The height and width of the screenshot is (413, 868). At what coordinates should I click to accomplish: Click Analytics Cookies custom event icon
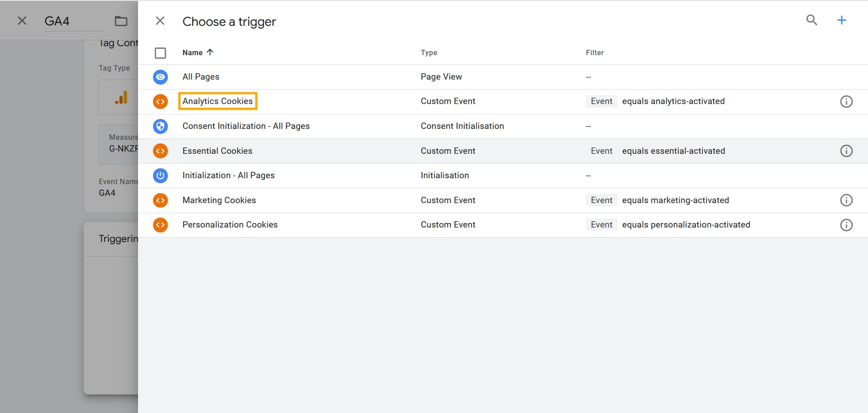pos(160,101)
